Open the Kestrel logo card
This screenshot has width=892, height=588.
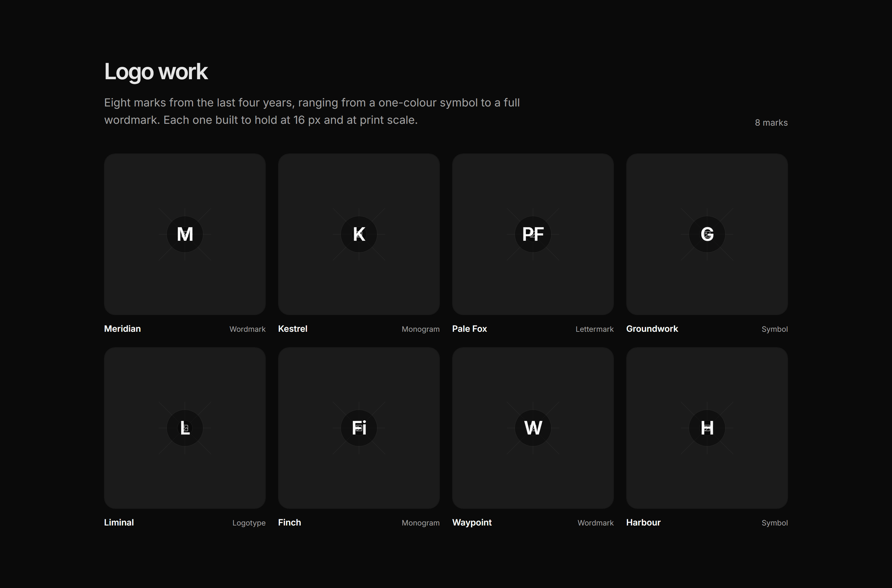[359, 234]
